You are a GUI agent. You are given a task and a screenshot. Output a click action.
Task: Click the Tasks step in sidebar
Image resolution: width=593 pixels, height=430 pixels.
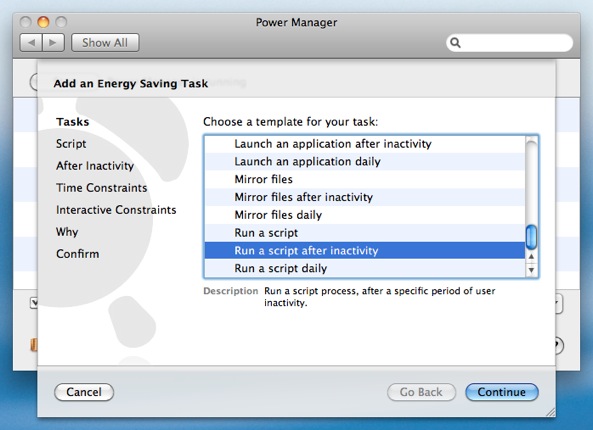73,122
